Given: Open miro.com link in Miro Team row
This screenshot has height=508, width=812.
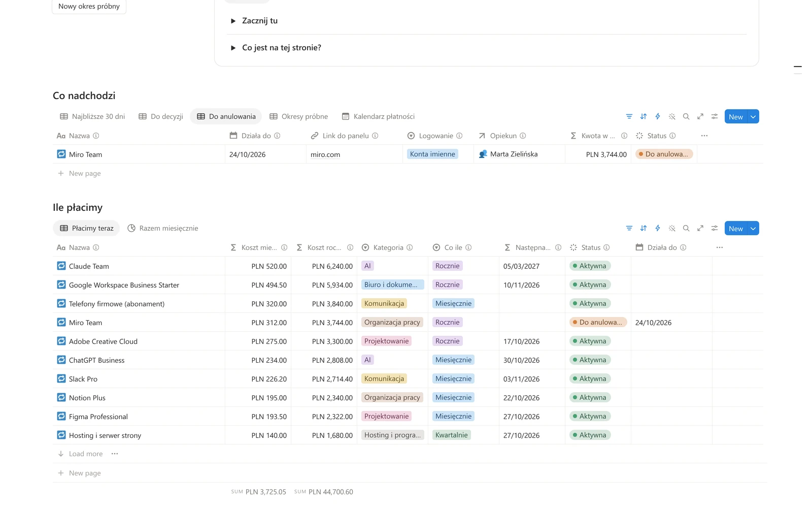Looking at the screenshot, I should pyautogui.click(x=325, y=154).
